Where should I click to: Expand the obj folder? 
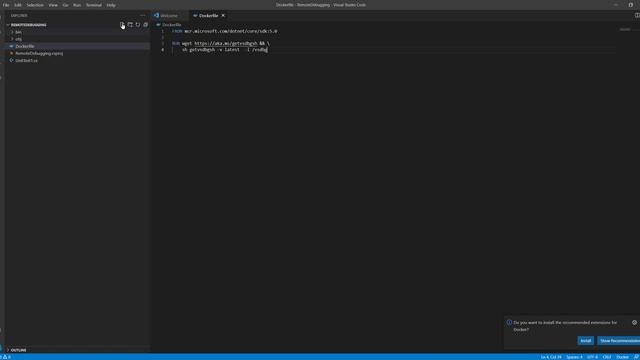click(x=18, y=39)
